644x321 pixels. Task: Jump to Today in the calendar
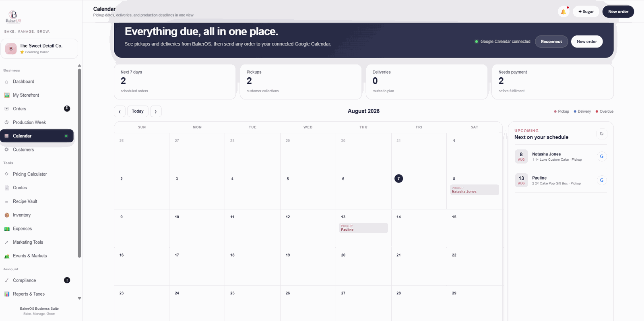[138, 111]
